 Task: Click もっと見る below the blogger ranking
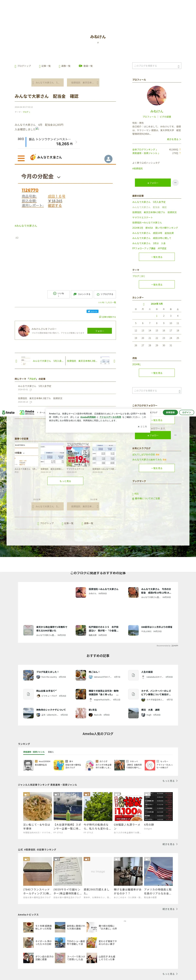coord(170,781)
